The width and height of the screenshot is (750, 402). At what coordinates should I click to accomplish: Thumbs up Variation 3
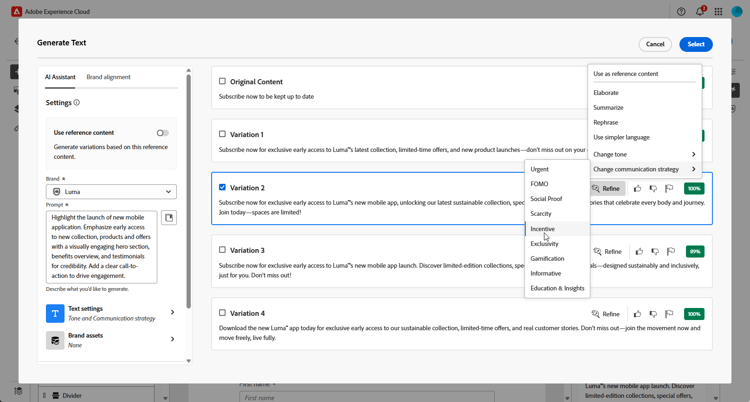[x=639, y=251]
